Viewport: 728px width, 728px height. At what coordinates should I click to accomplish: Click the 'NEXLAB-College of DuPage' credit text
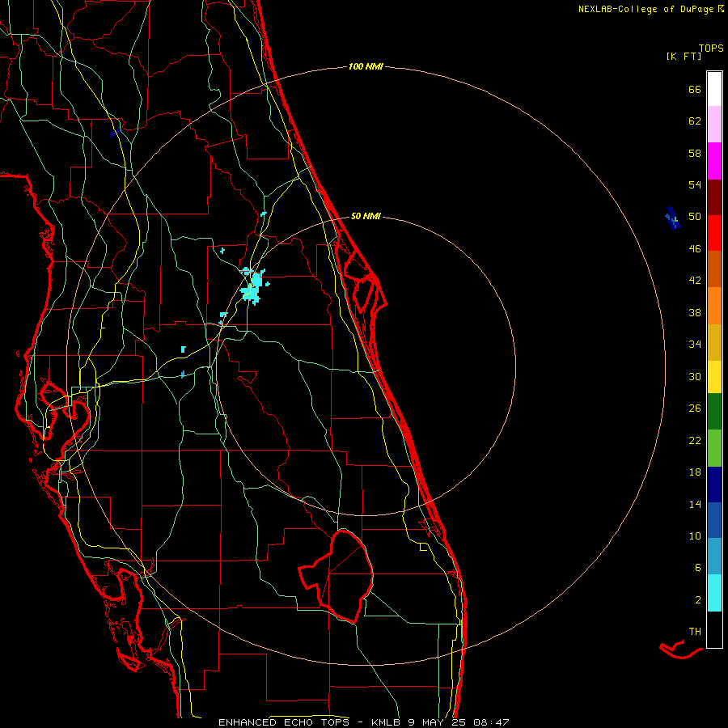coord(647,9)
